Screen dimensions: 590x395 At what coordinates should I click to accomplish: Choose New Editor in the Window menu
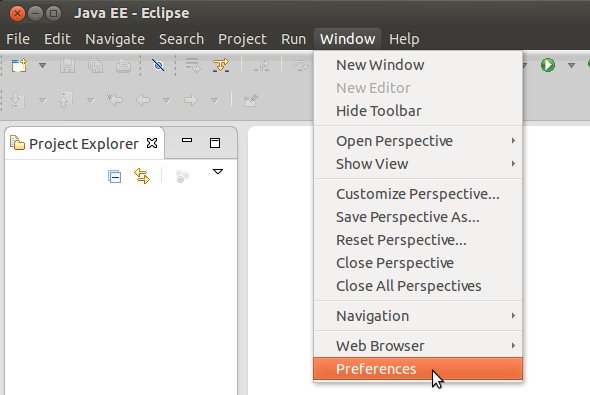point(418,88)
